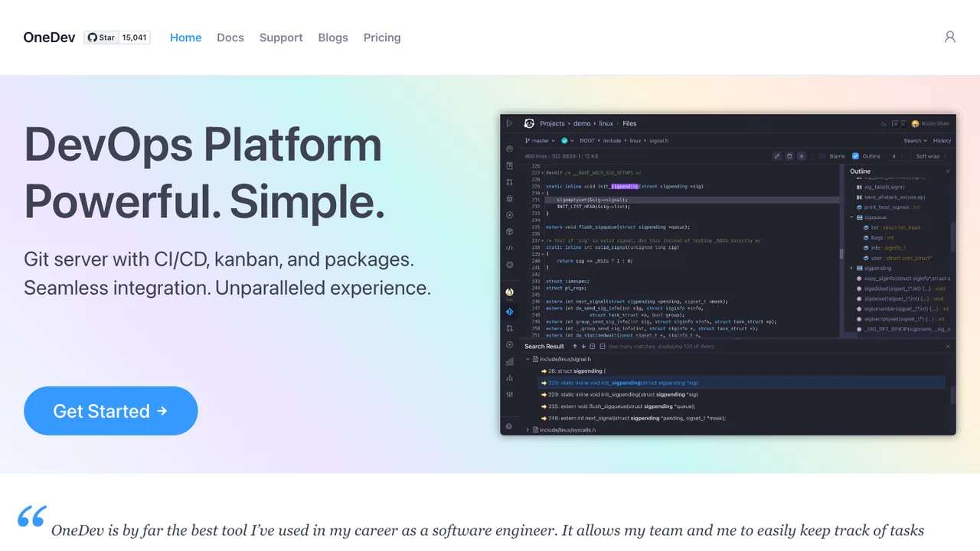Screen dimensions: 980x551
Task: Select result '235: extern void flush_sigqueue'
Action: pos(618,406)
